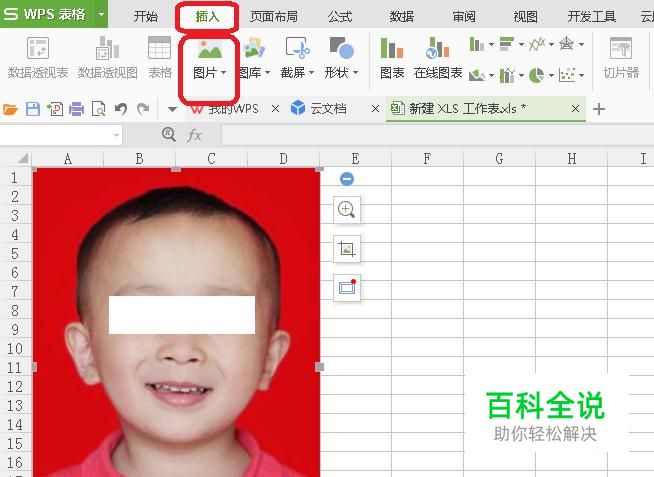
Task: Click the print preview icon
Action: point(98,109)
